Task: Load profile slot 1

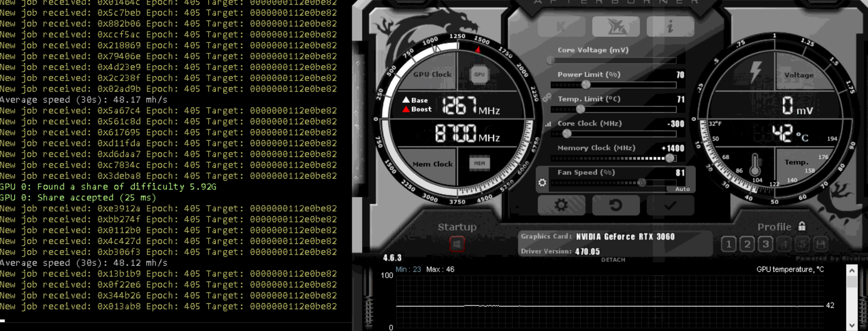Action: pos(729,244)
